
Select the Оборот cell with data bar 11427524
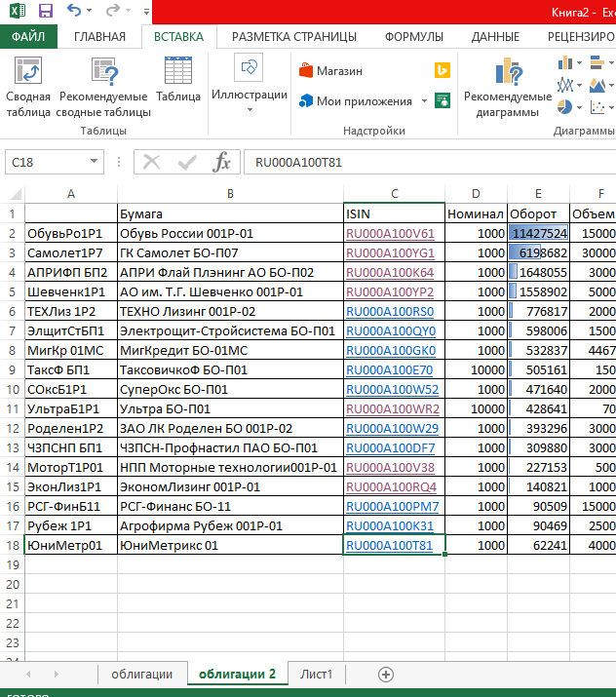coord(538,233)
